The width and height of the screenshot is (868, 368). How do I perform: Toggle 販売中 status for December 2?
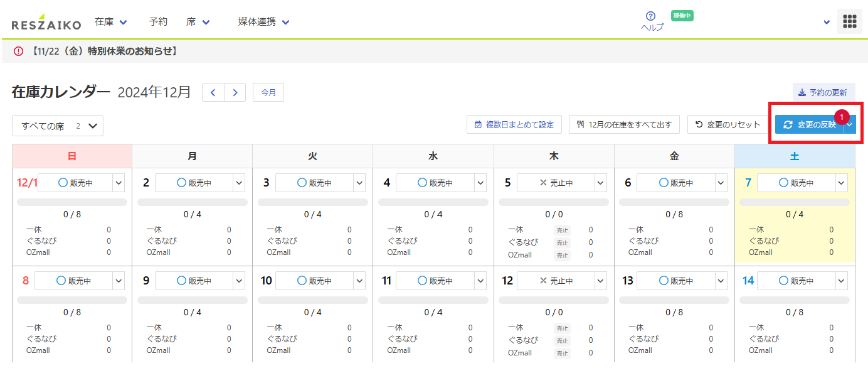tap(194, 183)
